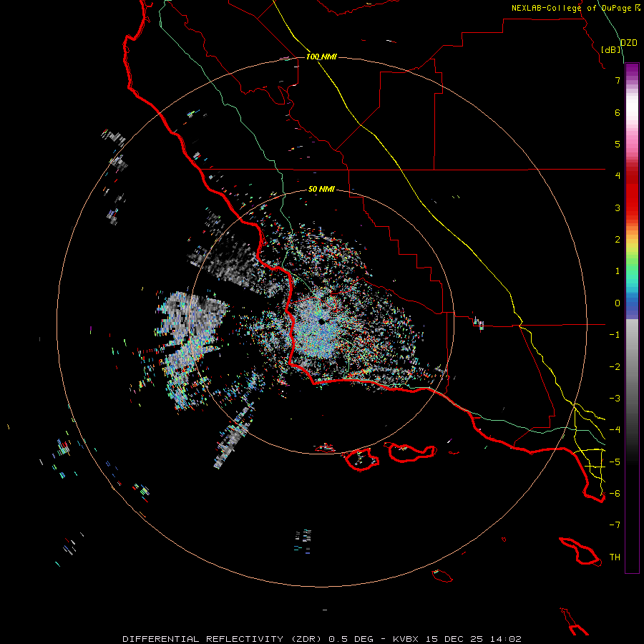Screen dimensions: 644x644
Task: Click the 1 tick label on color scale
Action: click(x=618, y=271)
